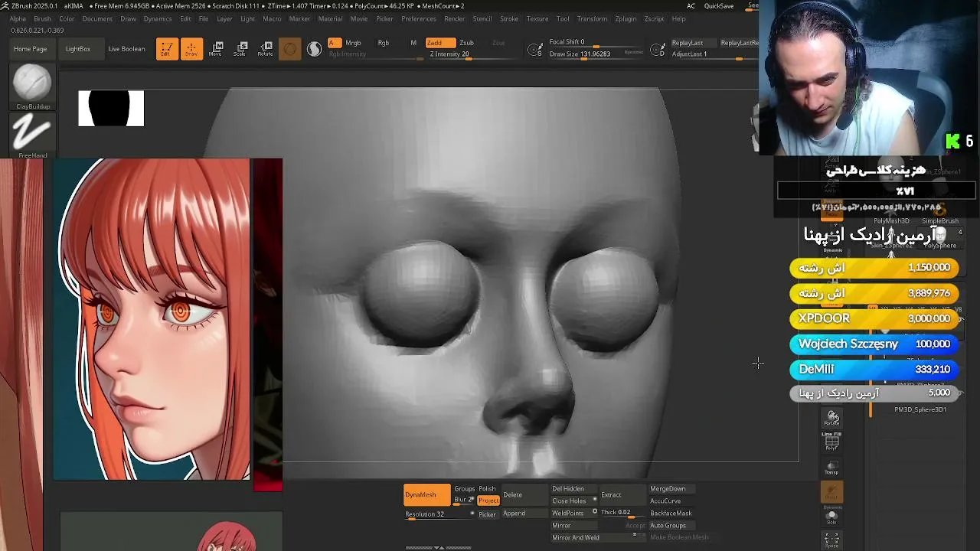Click the Xpose icon in right shelf
Image resolution: width=980 pixels, height=551 pixels.
(832, 540)
